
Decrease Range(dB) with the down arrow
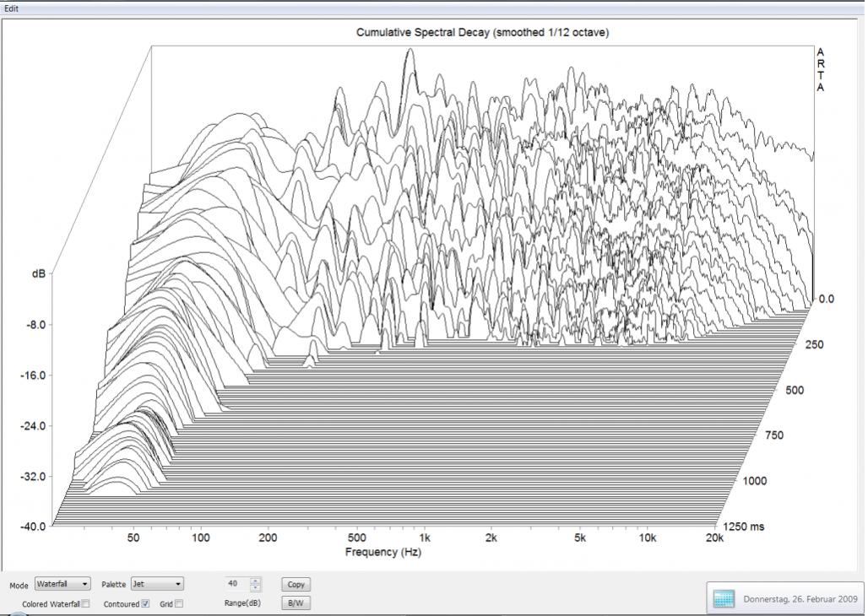[x=255, y=587]
